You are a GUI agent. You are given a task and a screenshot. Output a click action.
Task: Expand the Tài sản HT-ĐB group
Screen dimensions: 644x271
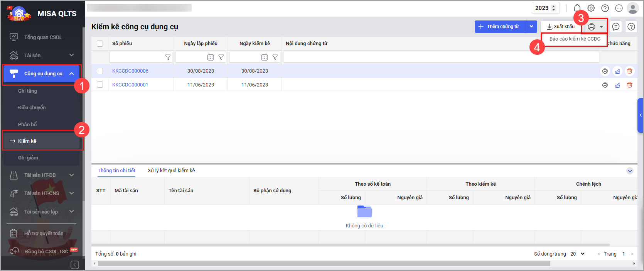tap(71, 175)
